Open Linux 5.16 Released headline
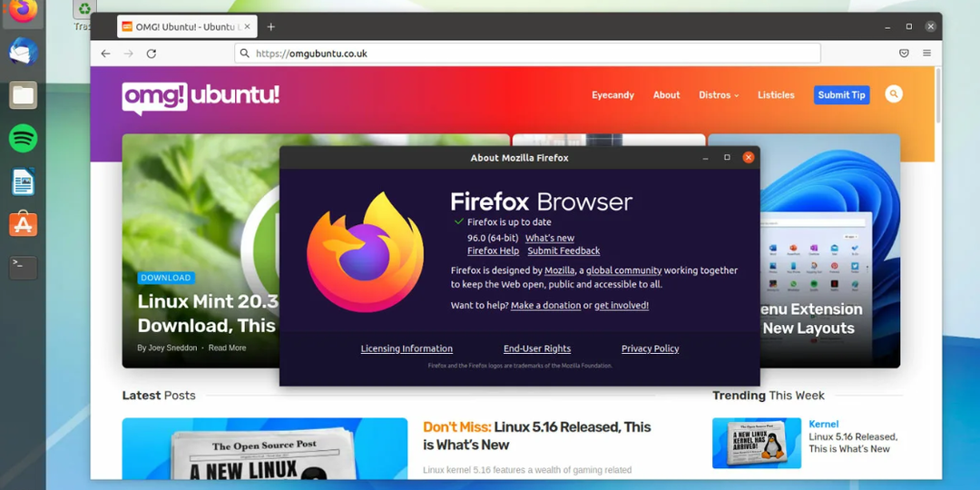980x490 pixels. (537, 436)
